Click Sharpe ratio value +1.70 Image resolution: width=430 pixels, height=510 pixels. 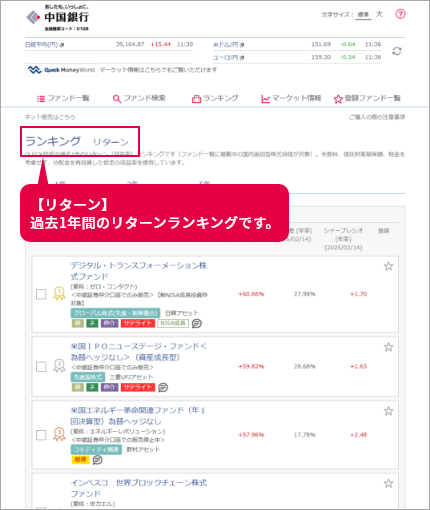click(358, 294)
